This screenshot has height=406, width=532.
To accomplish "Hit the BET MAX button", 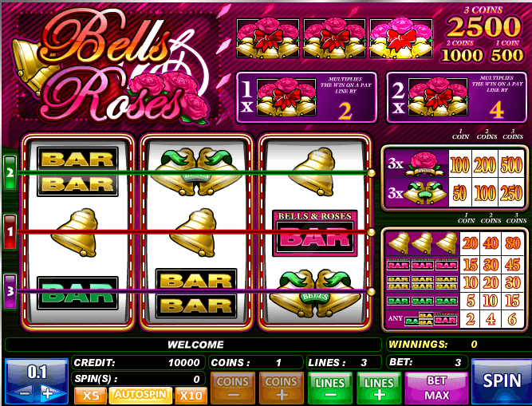I will point(436,388).
